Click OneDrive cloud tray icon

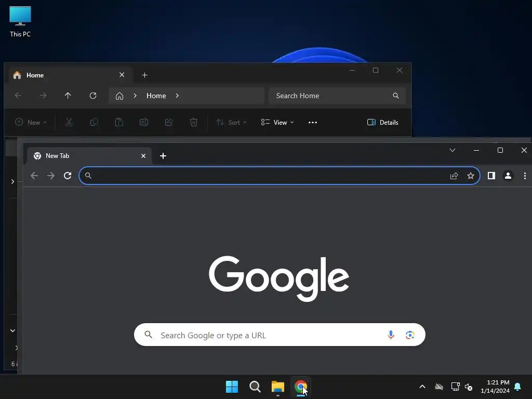[x=439, y=387]
